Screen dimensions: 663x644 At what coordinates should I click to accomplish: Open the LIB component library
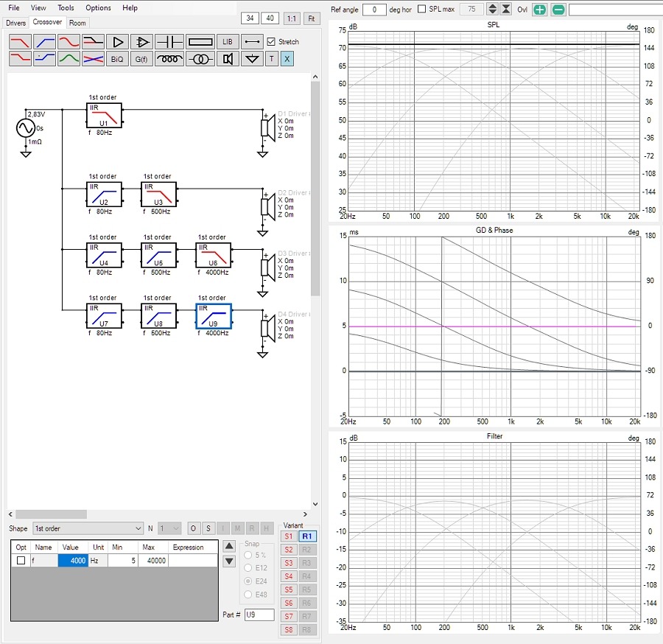[228, 42]
